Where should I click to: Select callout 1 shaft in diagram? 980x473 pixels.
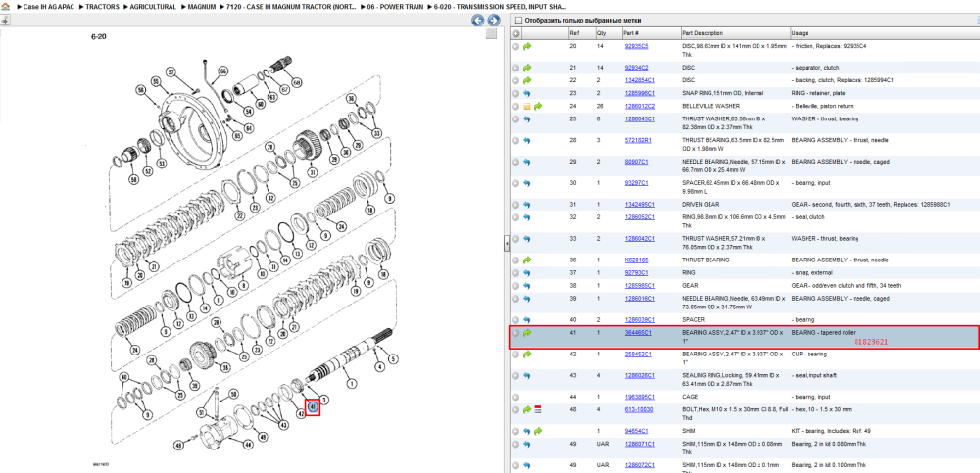351,383
